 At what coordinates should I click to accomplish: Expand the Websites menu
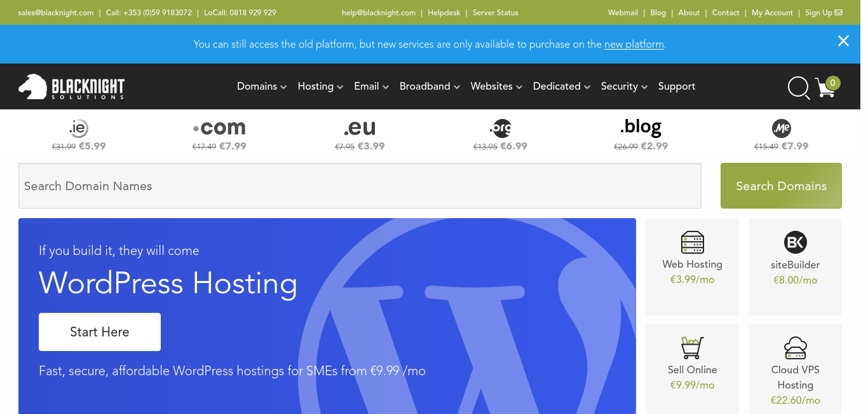pyautogui.click(x=496, y=86)
